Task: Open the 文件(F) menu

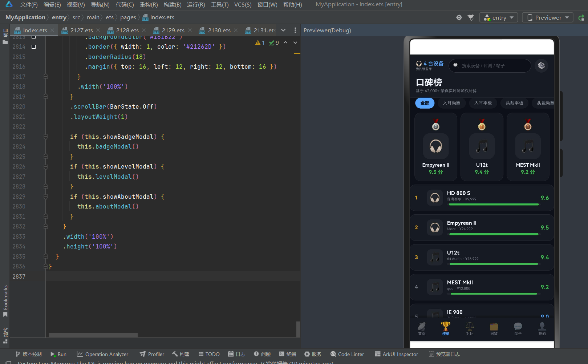Action: 29,4
